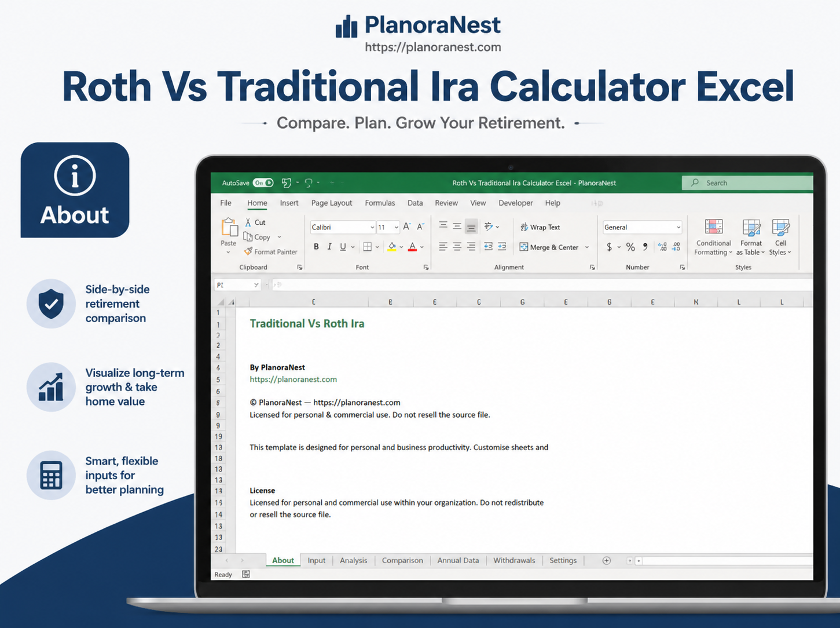Expand Paste options arrow

pyautogui.click(x=228, y=252)
